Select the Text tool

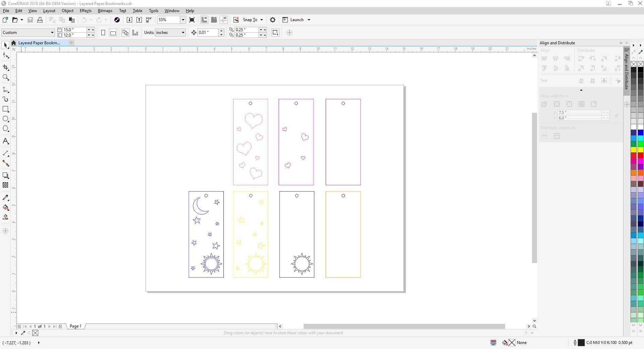(x=5, y=141)
